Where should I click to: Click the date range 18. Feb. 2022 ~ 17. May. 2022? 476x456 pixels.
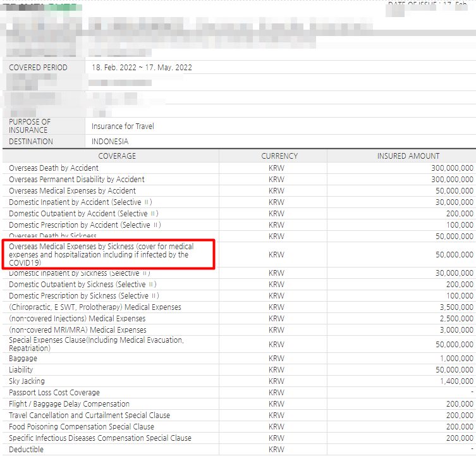[142, 68]
